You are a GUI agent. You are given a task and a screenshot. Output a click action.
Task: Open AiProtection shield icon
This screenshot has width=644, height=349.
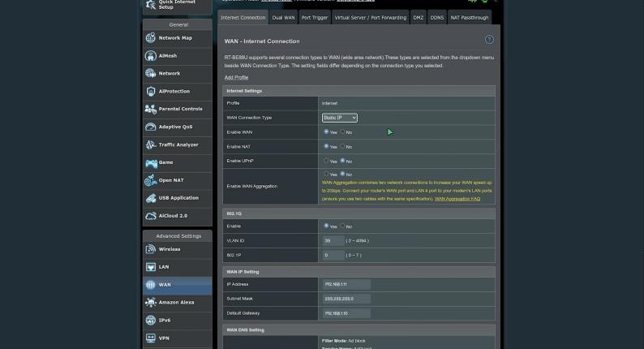151,91
